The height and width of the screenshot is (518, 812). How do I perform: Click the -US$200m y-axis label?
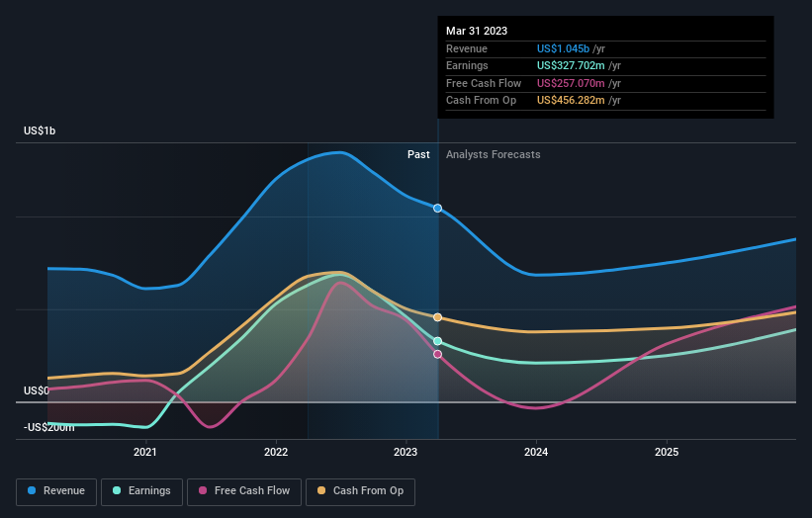click(49, 427)
